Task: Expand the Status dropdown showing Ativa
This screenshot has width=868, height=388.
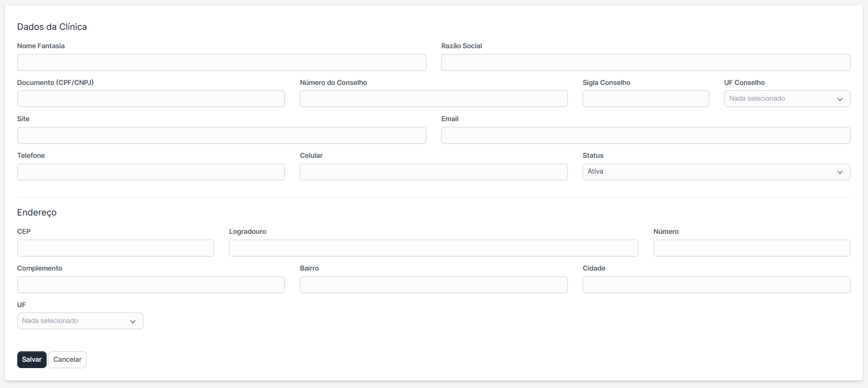Action: pyautogui.click(x=716, y=172)
